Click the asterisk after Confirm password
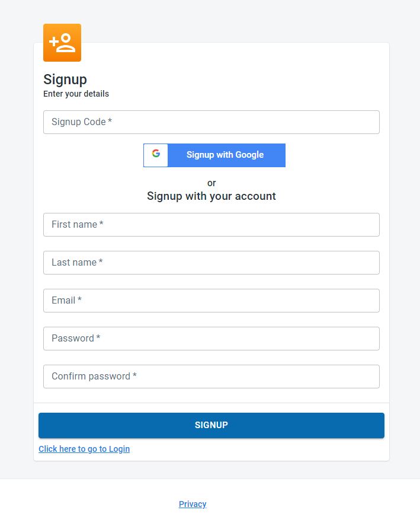 [135, 376]
